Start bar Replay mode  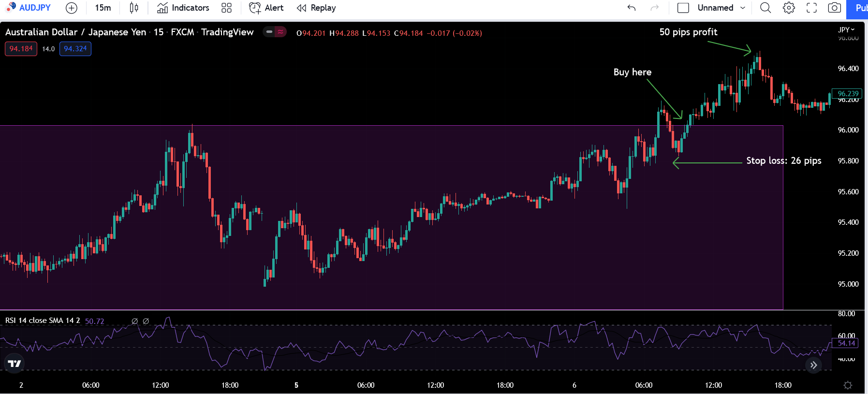click(x=316, y=8)
